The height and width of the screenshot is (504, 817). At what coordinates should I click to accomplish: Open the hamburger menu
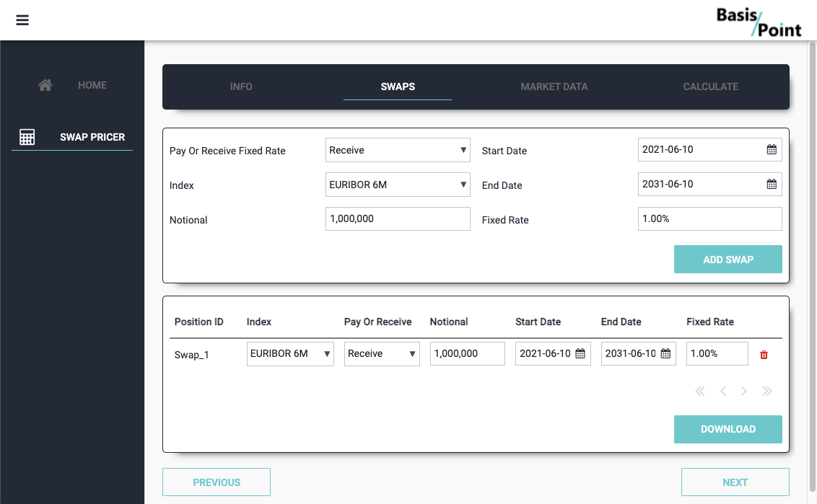(22, 20)
